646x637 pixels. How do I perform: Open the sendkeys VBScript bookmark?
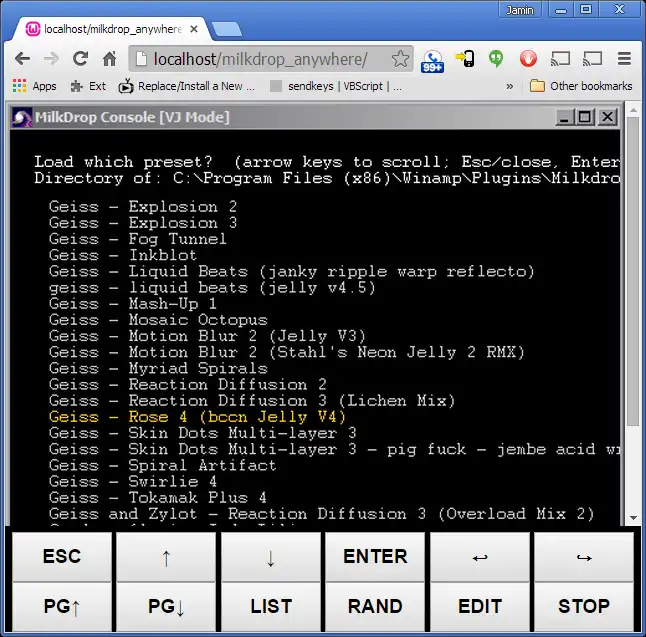coord(336,86)
